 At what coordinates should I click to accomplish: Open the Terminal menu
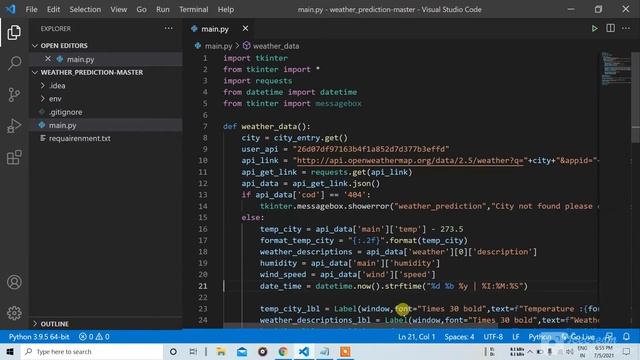pos(193,9)
